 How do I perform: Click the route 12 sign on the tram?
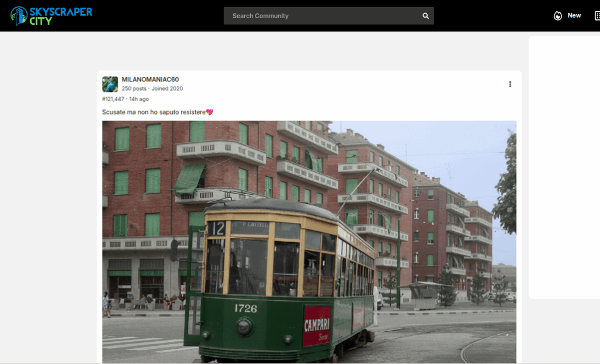pyautogui.click(x=216, y=228)
